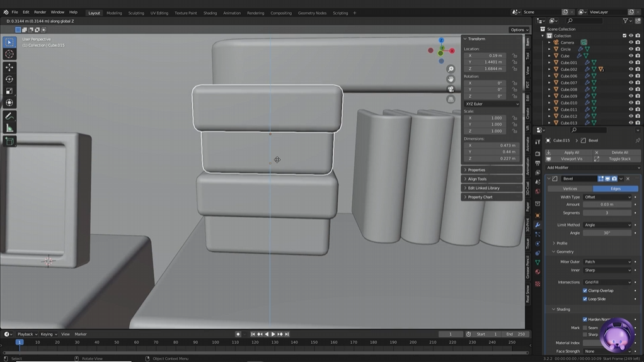This screenshot has width=644, height=362.
Task: Select the Rotate tool
Action: [9, 79]
